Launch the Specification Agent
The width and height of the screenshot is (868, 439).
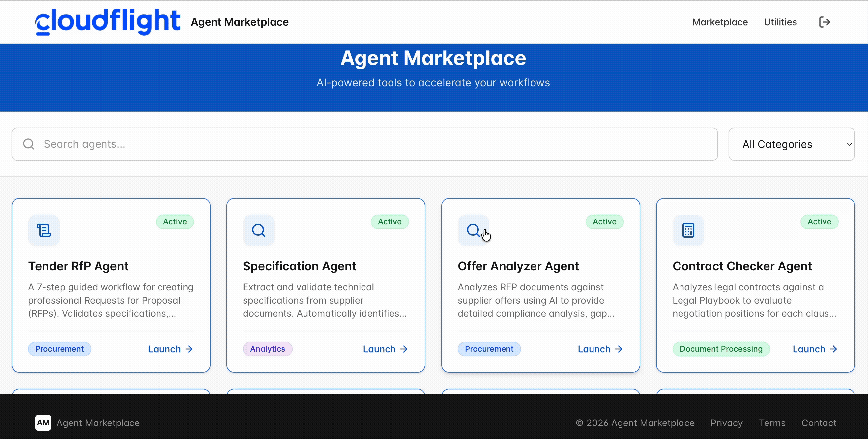(x=385, y=349)
